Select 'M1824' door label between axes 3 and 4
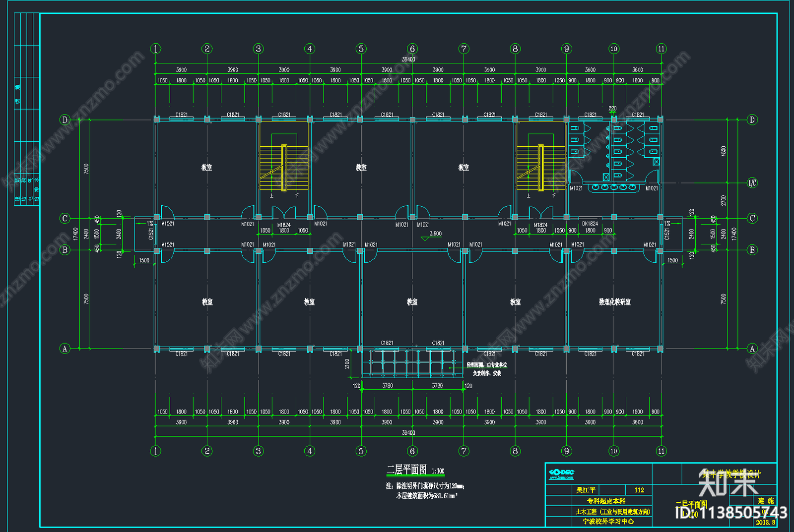The height and width of the screenshot is (532, 794). (284, 225)
